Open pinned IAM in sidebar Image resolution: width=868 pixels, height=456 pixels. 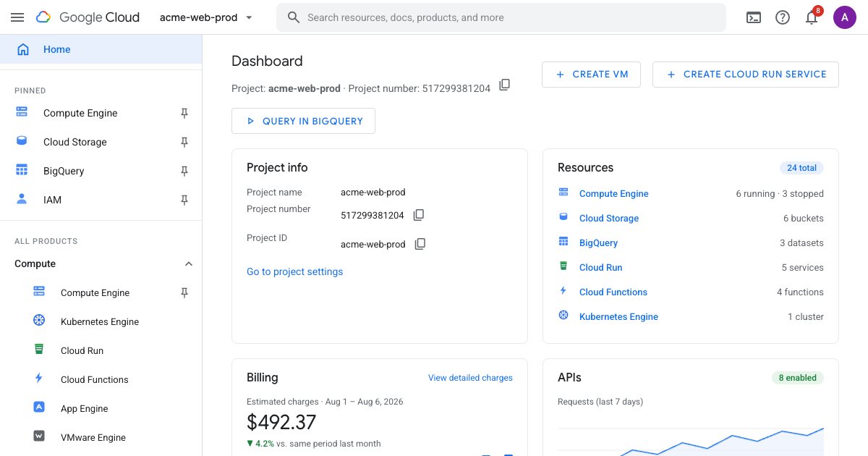101,200
